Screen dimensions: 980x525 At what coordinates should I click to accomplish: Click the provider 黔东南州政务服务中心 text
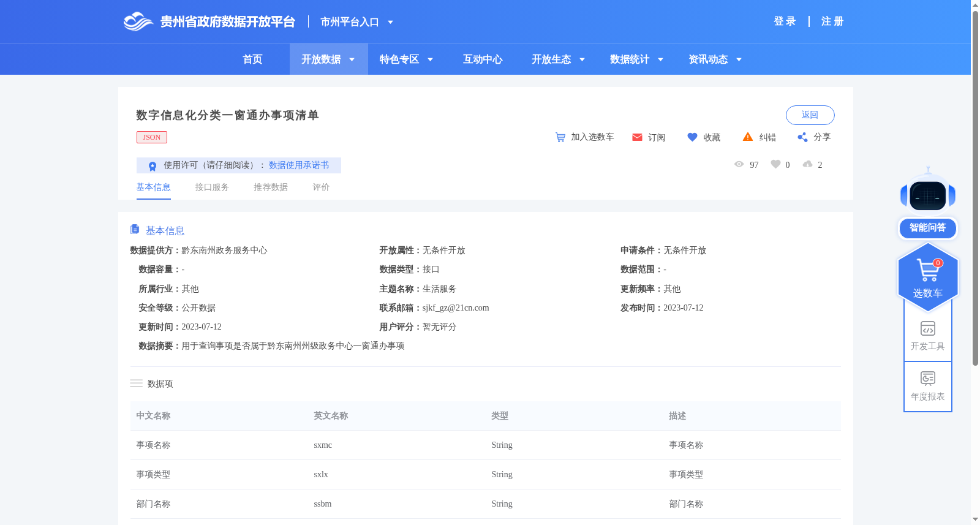(x=224, y=251)
